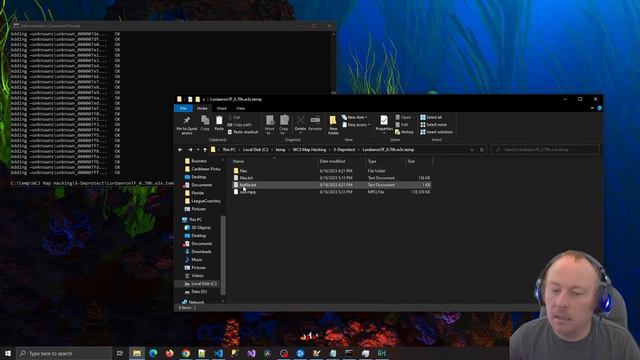Click WC3 Map Hacking breadcrumb
This screenshot has width=640, height=360.
coord(309,150)
